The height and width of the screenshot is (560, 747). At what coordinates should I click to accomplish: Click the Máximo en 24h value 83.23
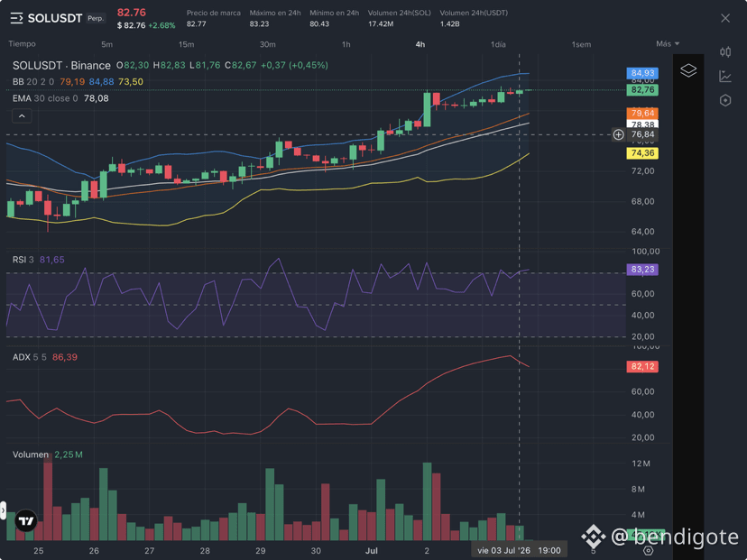[x=259, y=23]
